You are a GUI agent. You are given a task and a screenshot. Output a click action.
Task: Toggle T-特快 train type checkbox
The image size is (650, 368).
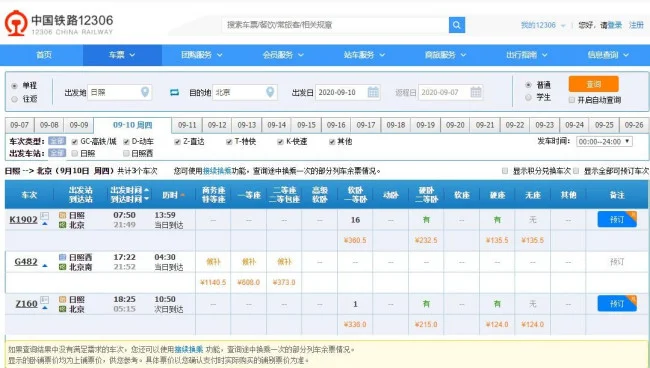[229, 142]
